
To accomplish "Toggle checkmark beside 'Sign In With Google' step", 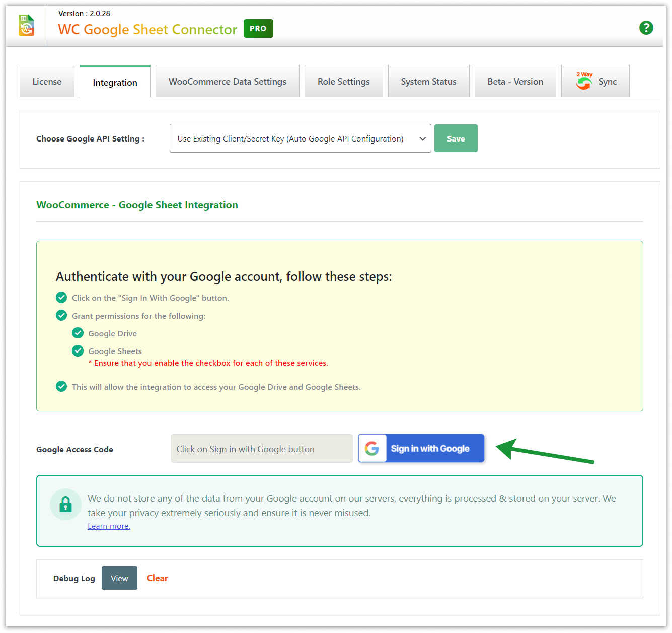I will click(61, 297).
